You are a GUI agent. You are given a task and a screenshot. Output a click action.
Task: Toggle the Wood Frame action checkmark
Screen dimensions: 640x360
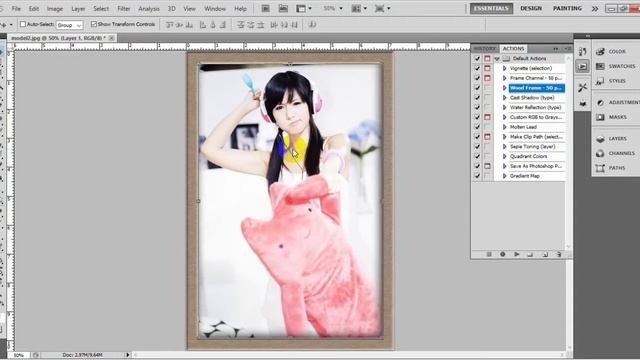[x=477, y=88]
